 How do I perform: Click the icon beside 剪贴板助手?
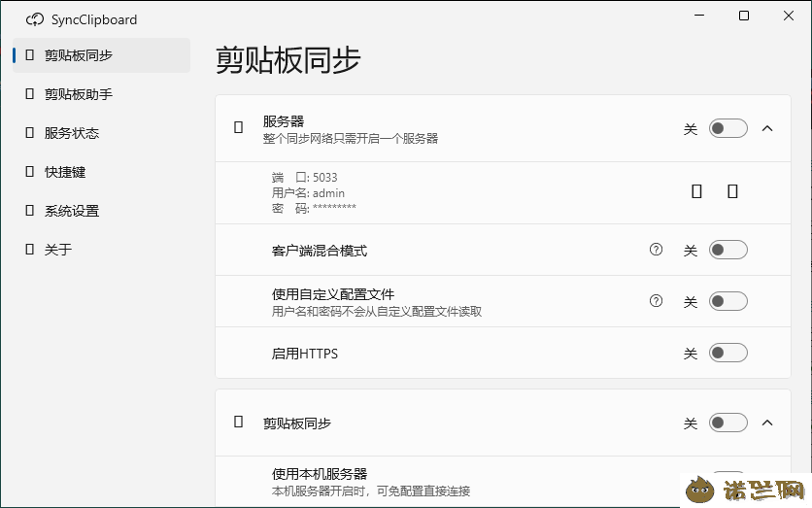30,93
